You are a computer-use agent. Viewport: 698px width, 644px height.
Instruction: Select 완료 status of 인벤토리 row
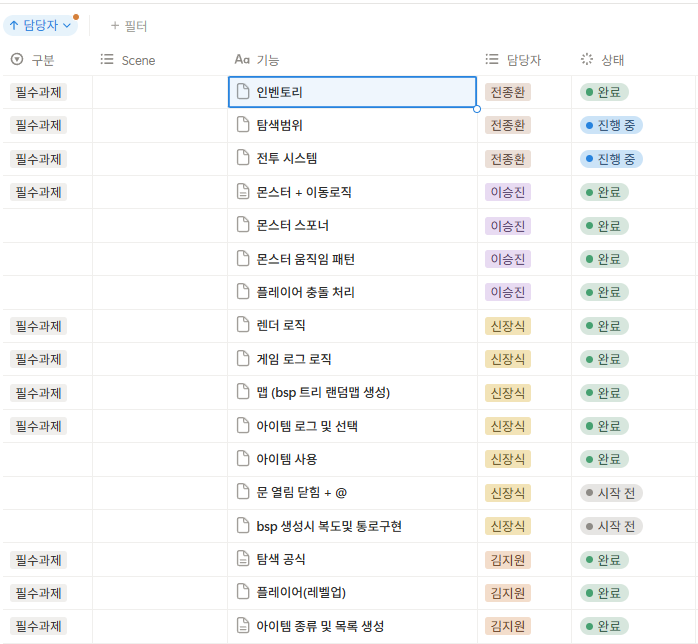coord(604,92)
